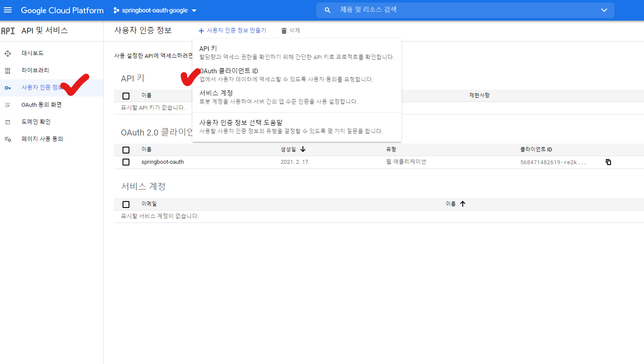Open 라이브러리 in the sidebar
The height and width of the screenshot is (364, 644).
point(51,70)
